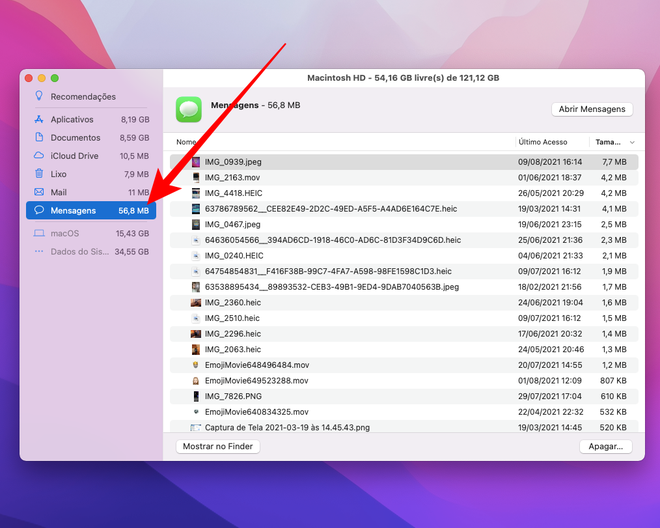Select Aplicativos in the sidebar

[x=91, y=119]
